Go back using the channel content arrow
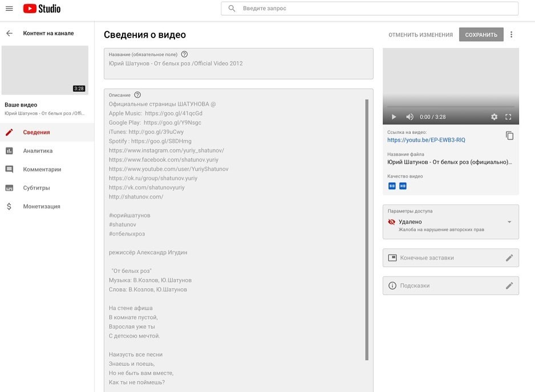535x392 pixels. click(9, 33)
